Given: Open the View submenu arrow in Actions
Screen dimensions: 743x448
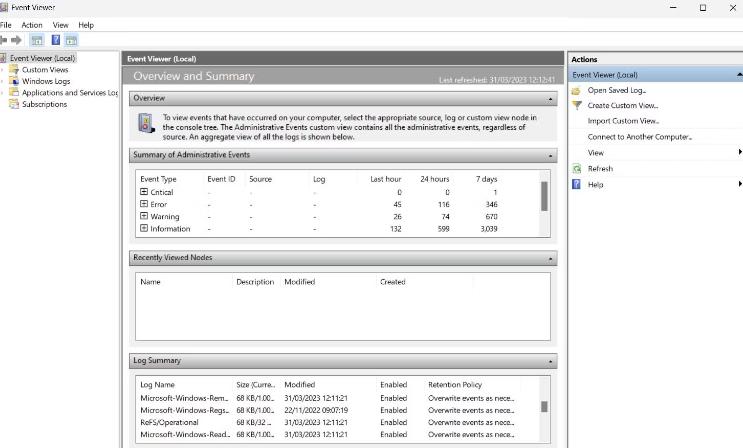Looking at the screenshot, I should (740, 152).
